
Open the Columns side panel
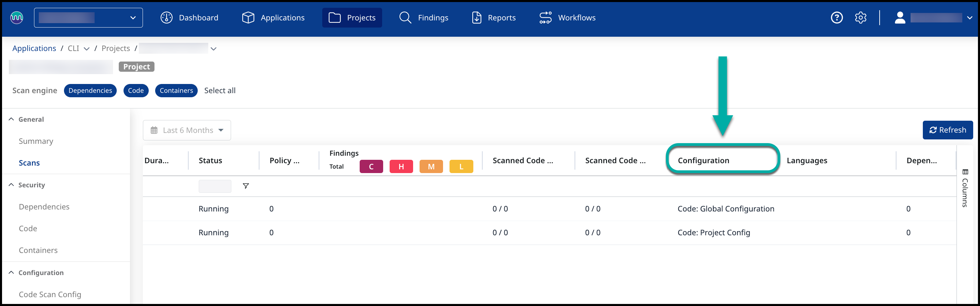tap(965, 188)
